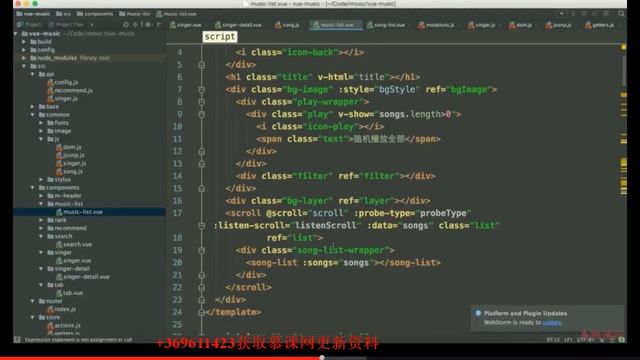Click the vue-music breadcrumb in navigation bar
Image resolution: width=640 pixels, height=360 pixels.
[x=33, y=14]
